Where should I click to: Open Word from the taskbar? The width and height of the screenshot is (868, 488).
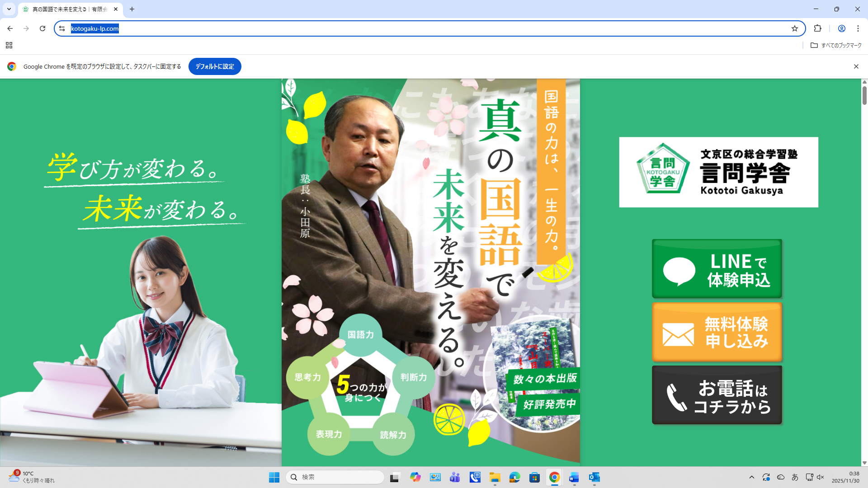[x=574, y=477]
